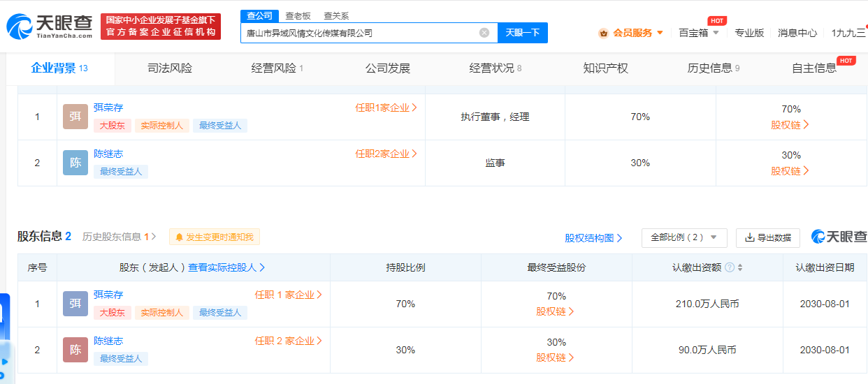Open the 司法风险 tab

pyautogui.click(x=170, y=68)
